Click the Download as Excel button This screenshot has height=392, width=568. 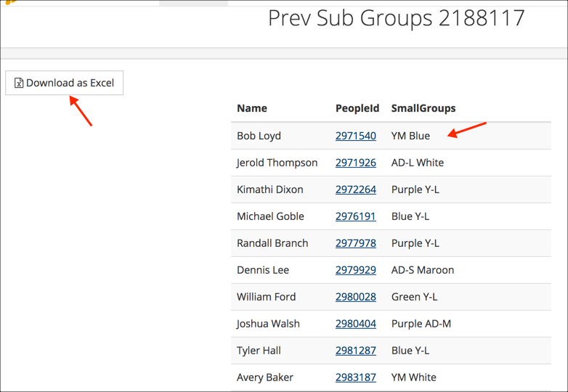64,83
